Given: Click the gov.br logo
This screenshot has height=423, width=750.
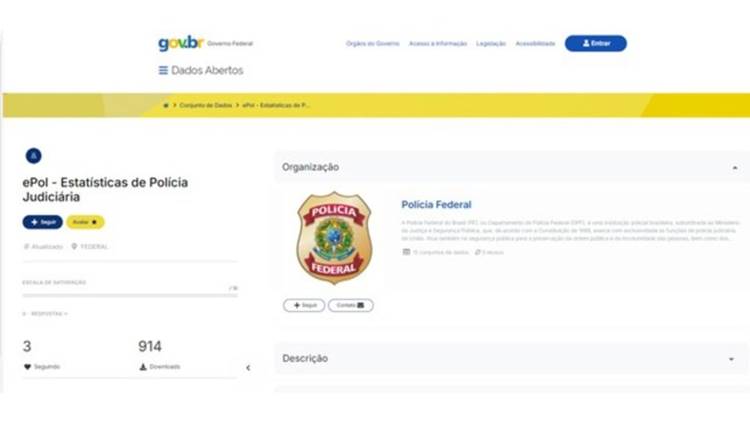Looking at the screenshot, I should tap(181, 43).
